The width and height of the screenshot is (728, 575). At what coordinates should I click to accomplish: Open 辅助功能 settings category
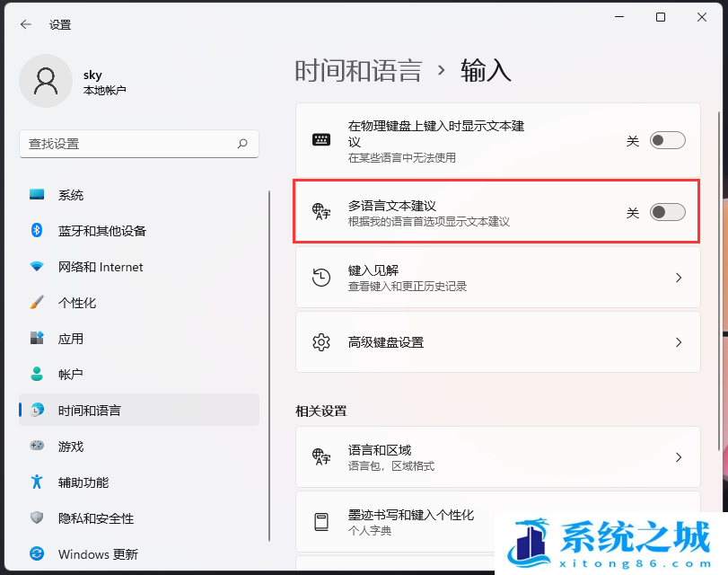click(x=139, y=482)
